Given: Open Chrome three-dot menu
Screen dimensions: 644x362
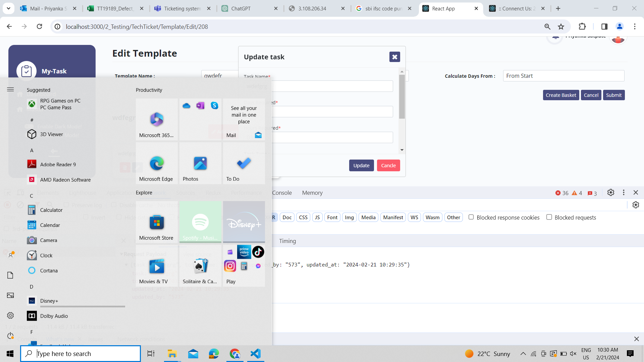Looking at the screenshot, I should 635,26.
